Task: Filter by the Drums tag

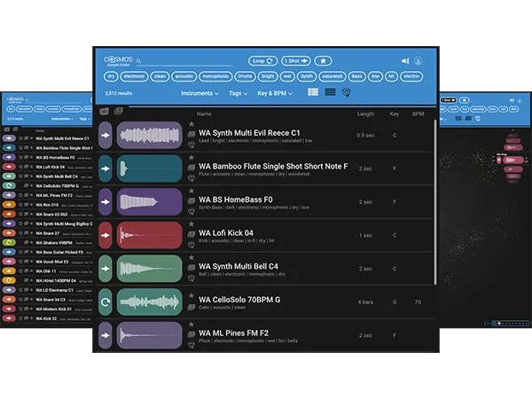Action: [245, 76]
